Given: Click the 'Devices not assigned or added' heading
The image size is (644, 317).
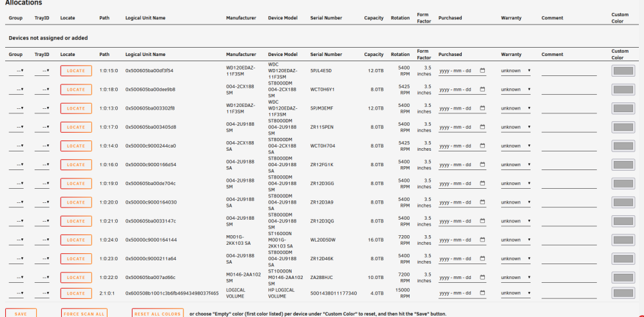Looking at the screenshot, I should (48, 38).
